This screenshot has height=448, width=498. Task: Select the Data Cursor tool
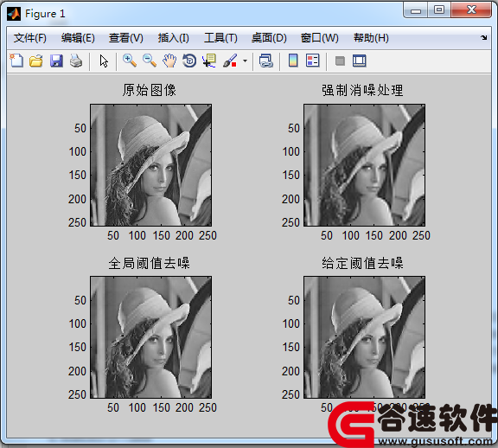[209, 61]
